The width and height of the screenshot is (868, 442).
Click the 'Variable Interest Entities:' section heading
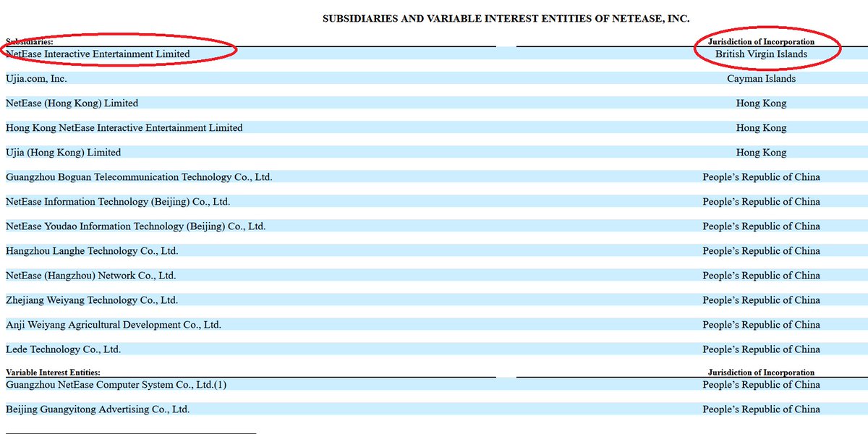click(x=54, y=372)
